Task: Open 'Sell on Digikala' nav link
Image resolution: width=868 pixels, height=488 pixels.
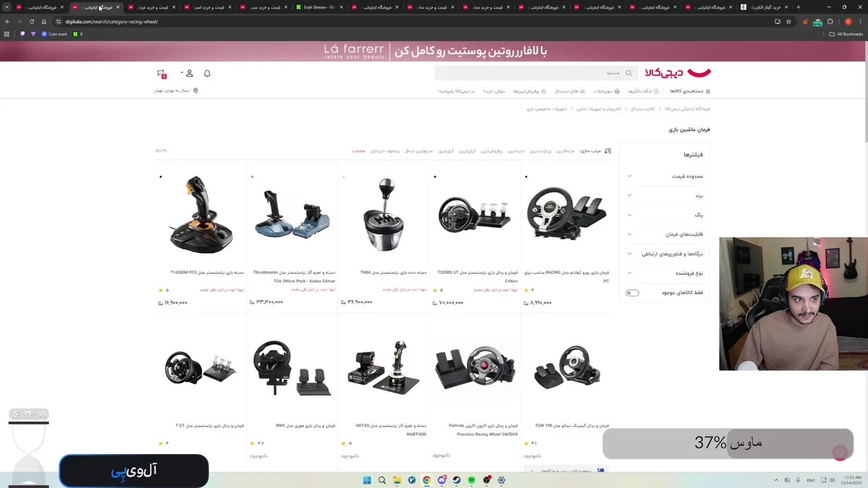Action: (x=456, y=91)
